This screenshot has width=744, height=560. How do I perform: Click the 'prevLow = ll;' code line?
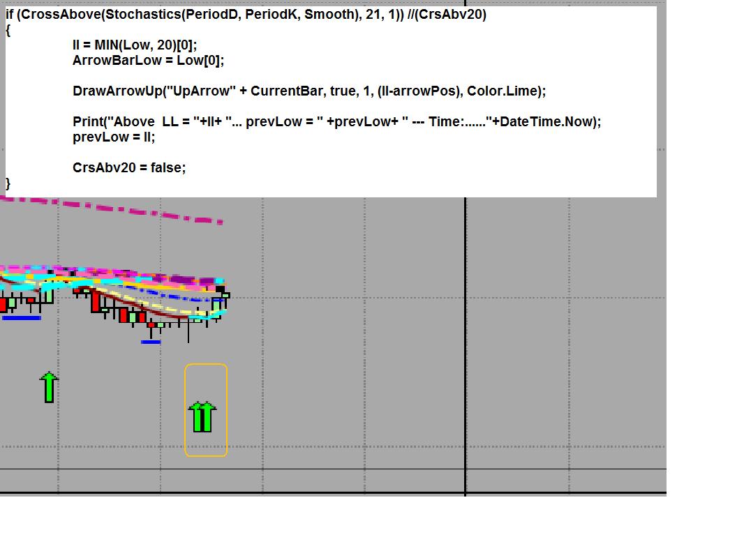[x=114, y=137]
